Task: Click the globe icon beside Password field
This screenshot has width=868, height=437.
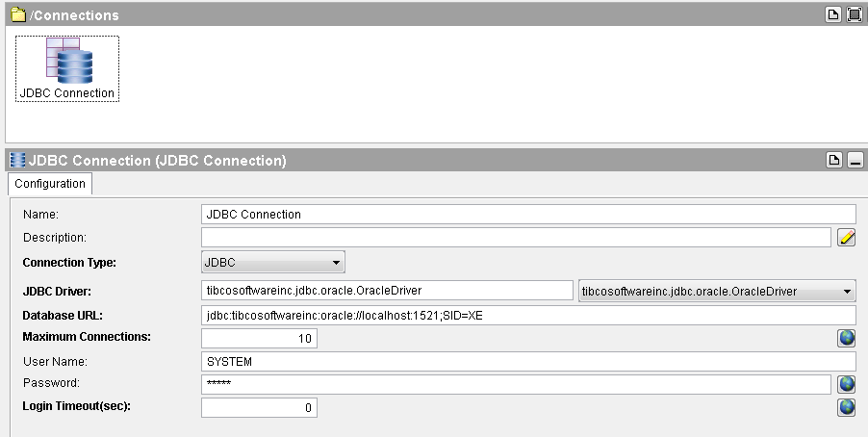Action: tap(847, 384)
